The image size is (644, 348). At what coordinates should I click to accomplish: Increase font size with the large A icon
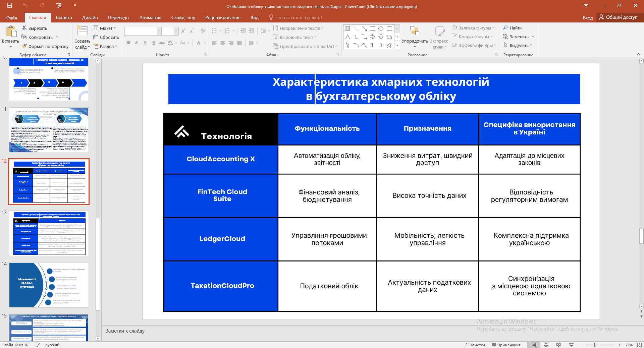[x=183, y=31]
